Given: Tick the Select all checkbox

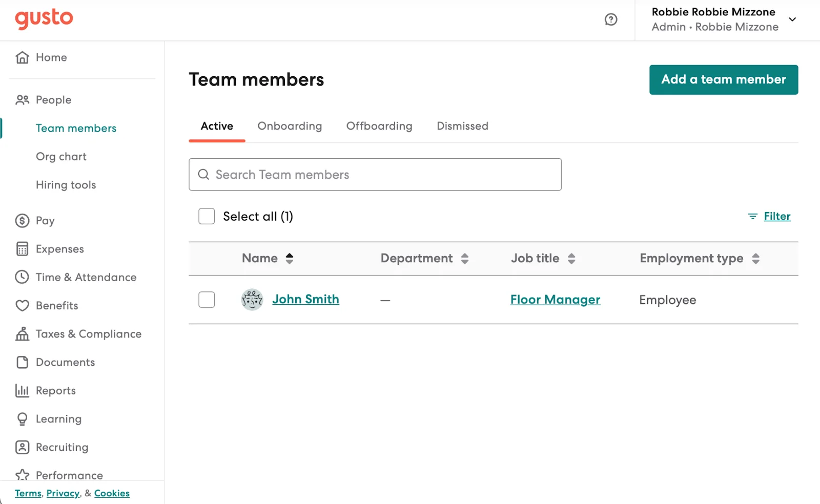Looking at the screenshot, I should (207, 216).
